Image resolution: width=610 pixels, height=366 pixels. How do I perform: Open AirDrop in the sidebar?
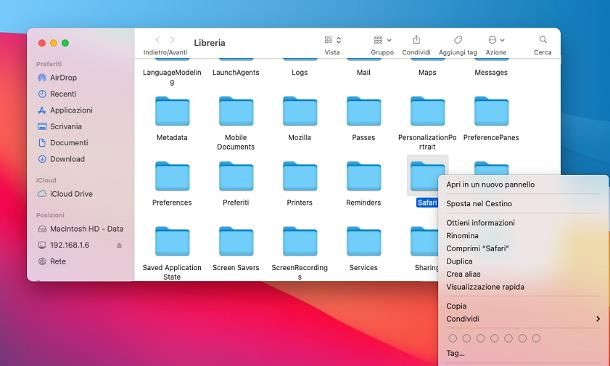coord(57,78)
